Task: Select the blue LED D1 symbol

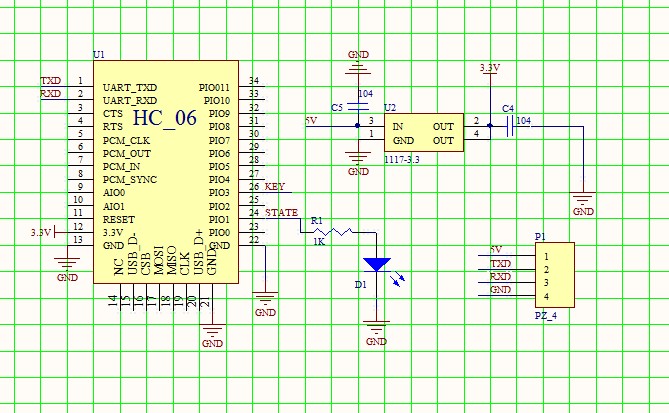Action: [376, 265]
